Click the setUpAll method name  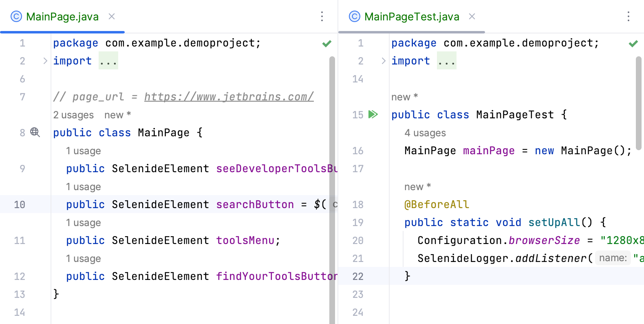pyautogui.click(x=554, y=222)
